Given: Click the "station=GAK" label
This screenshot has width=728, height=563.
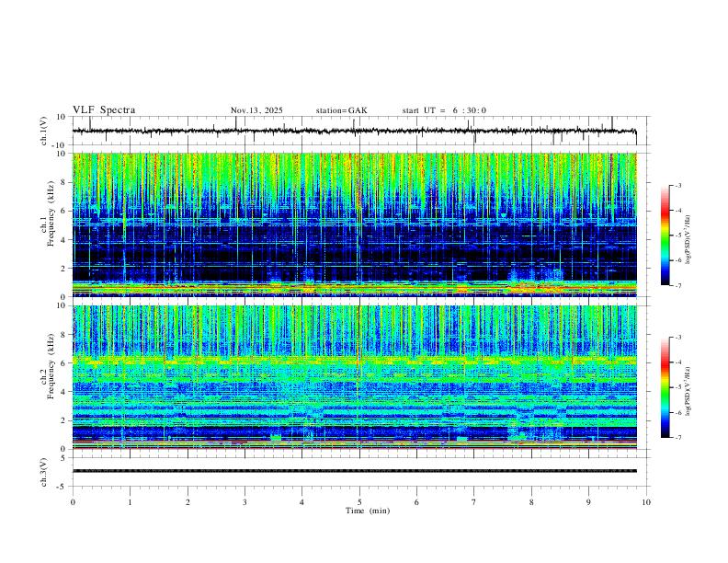Looking at the screenshot, I should 341,110.
